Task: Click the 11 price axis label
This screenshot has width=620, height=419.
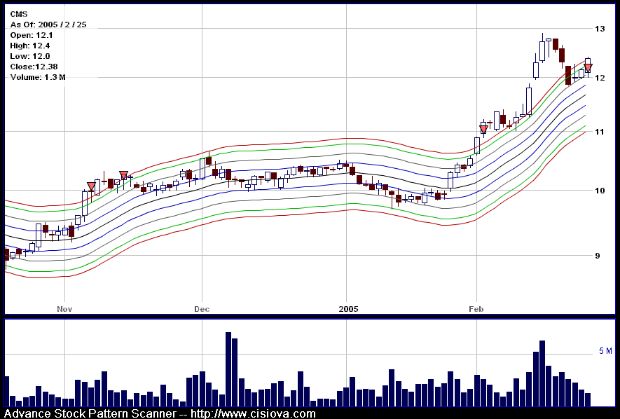Action: click(600, 132)
